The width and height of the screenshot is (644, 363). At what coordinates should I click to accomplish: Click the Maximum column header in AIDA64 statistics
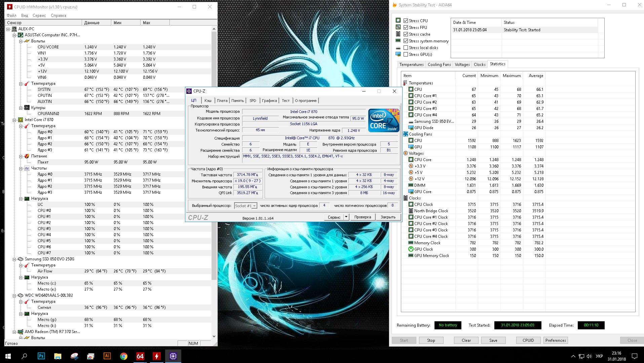[x=512, y=75]
